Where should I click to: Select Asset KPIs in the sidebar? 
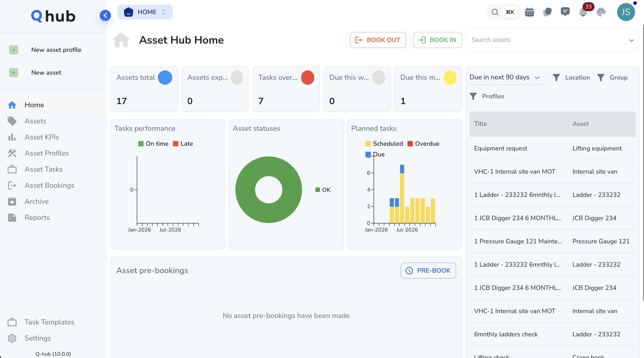coord(42,137)
